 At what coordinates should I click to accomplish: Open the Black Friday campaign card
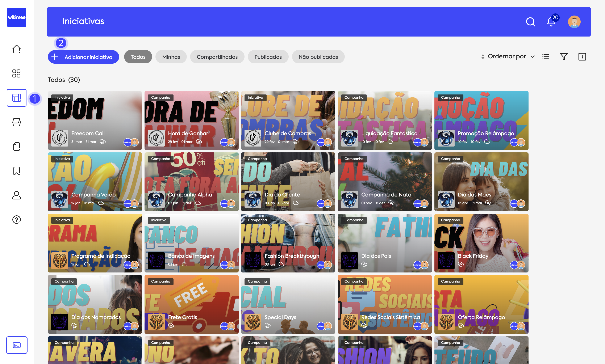tap(481, 243)
